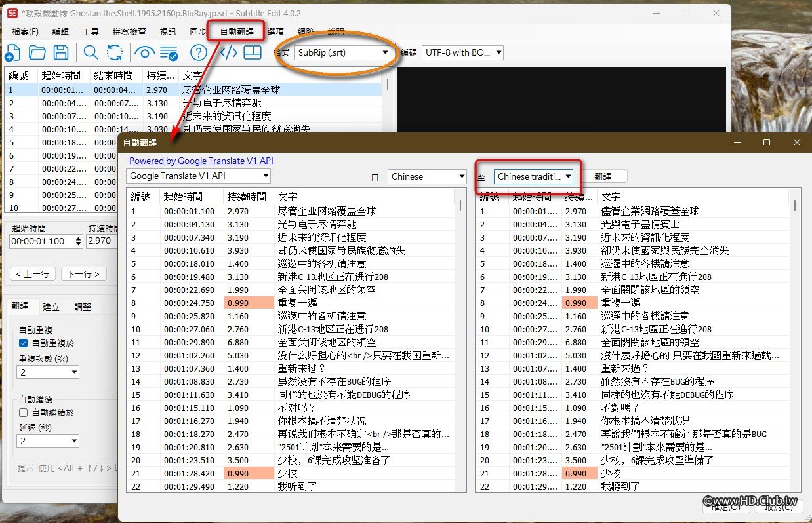The image size is (812, 523).
Task: Click the New subtitle file icon
Action: pyautogui.click(x=12, y=53)
